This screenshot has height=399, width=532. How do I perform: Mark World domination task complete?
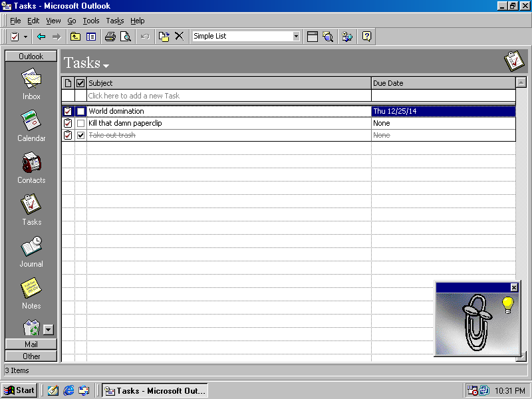pyautogui.click(x=80, y=111)
